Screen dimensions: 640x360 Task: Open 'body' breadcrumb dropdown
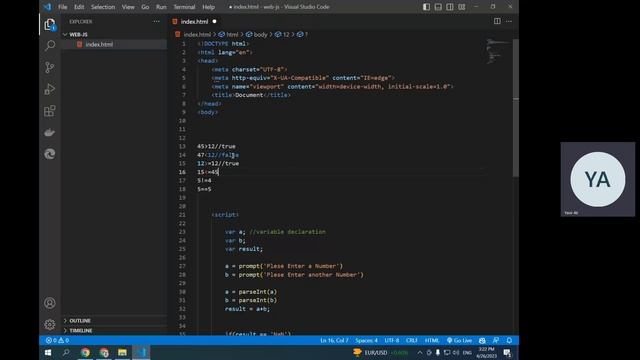pyautogui.click(x=257, y=35)
